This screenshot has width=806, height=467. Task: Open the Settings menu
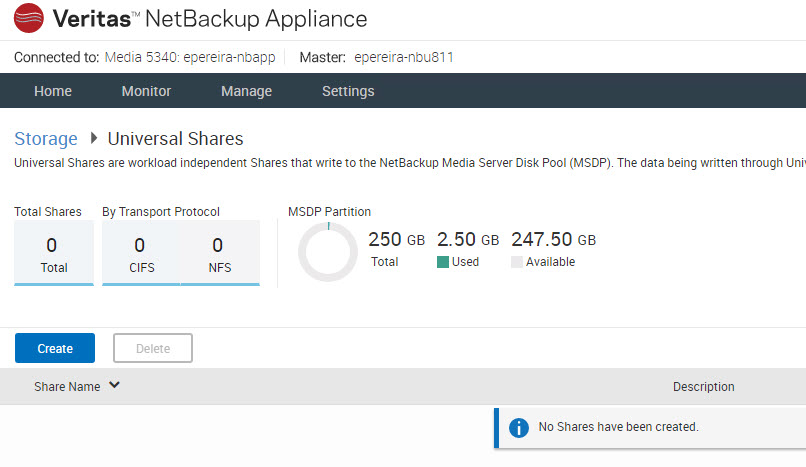348,91
